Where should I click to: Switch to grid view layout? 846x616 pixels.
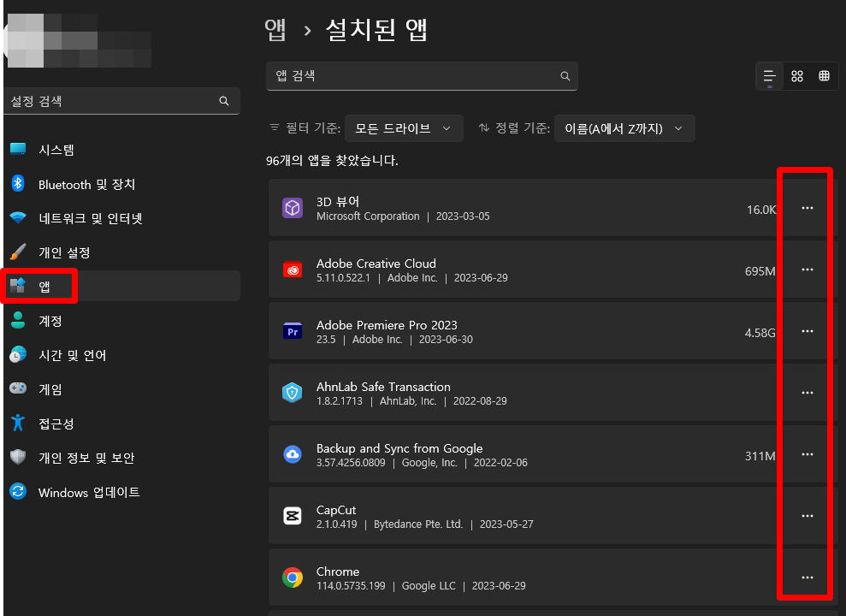click(x=797, y=76)
